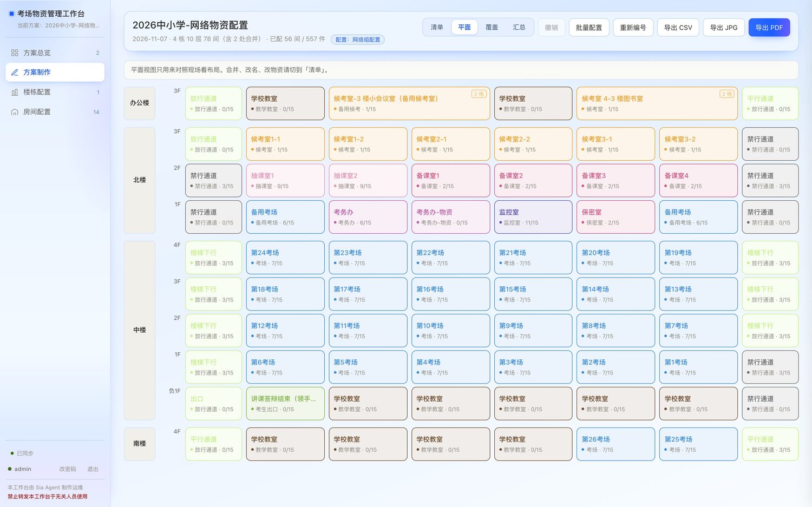This screenshot has width=812, height=507.
Task: Open 楼栋配置 in sidebar
Action: pyautogui.click(x=55, y=93)
